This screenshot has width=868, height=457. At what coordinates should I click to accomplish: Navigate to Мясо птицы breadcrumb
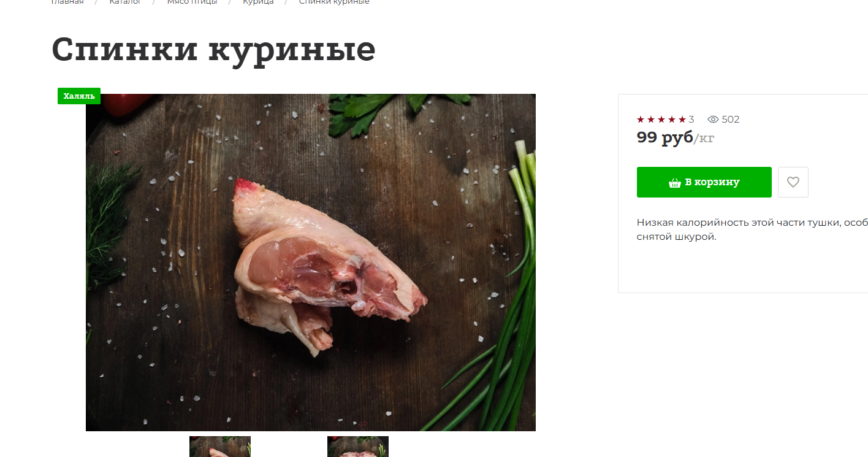[192, 2]
